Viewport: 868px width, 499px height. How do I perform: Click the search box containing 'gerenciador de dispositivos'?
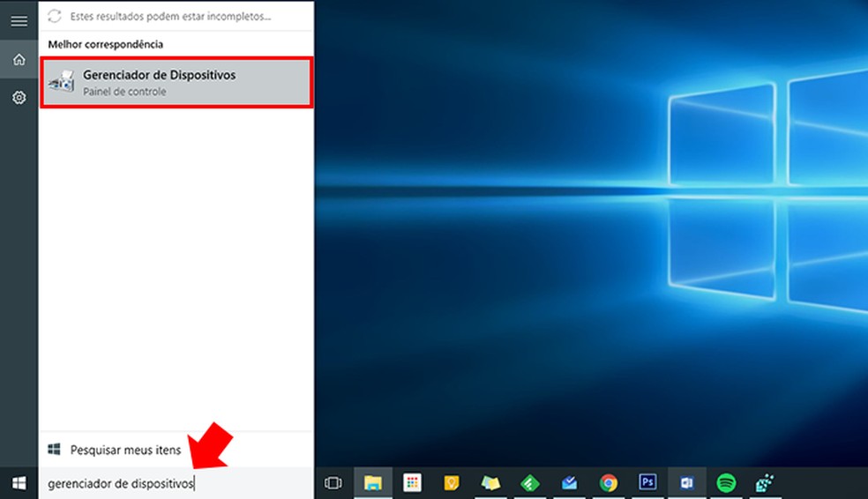click(176, 483)
